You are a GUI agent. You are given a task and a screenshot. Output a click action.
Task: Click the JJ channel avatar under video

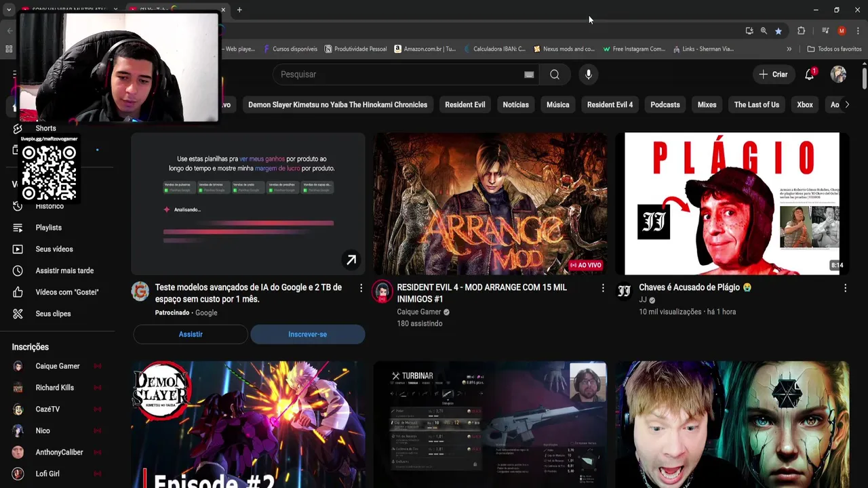625,291
